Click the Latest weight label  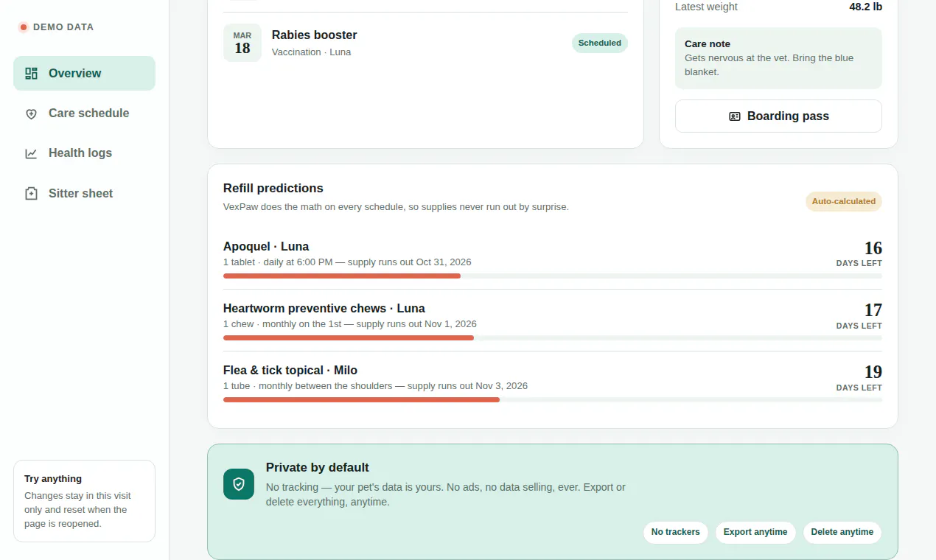coord(706,7)
